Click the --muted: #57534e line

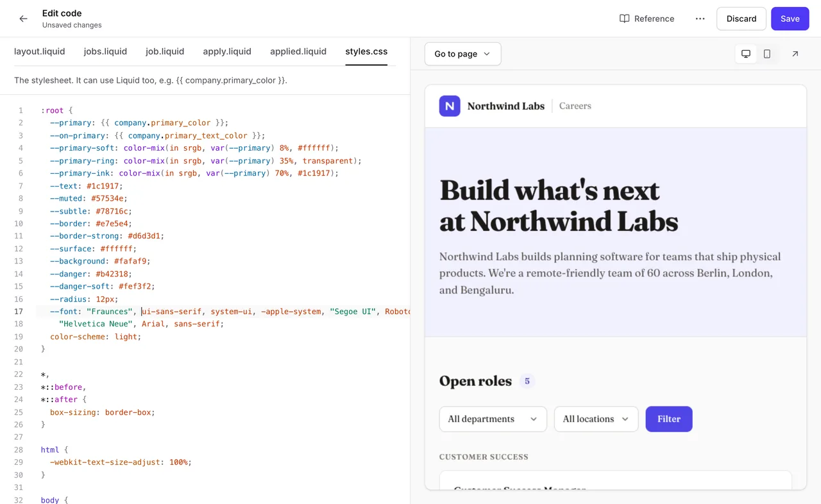click(x=89, y=199)
